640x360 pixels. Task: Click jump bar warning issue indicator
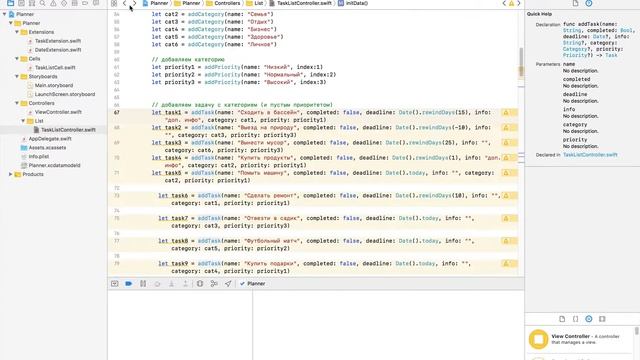coord(511,3)
